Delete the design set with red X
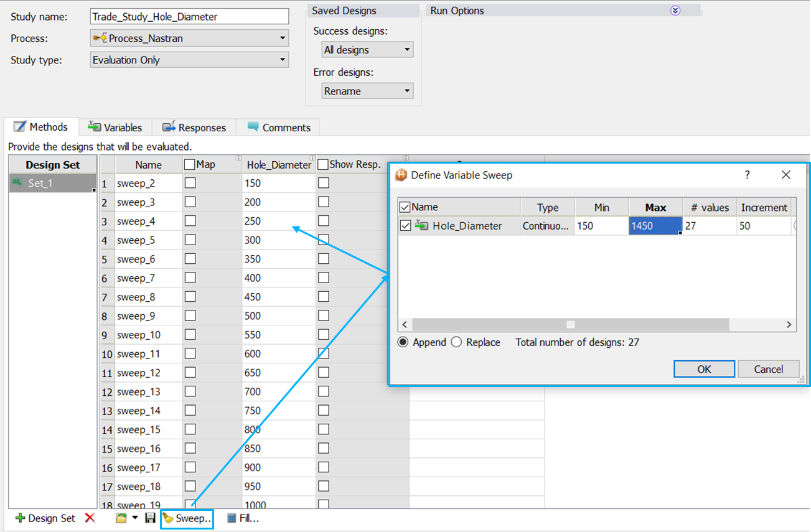 [x=90, y=518]
